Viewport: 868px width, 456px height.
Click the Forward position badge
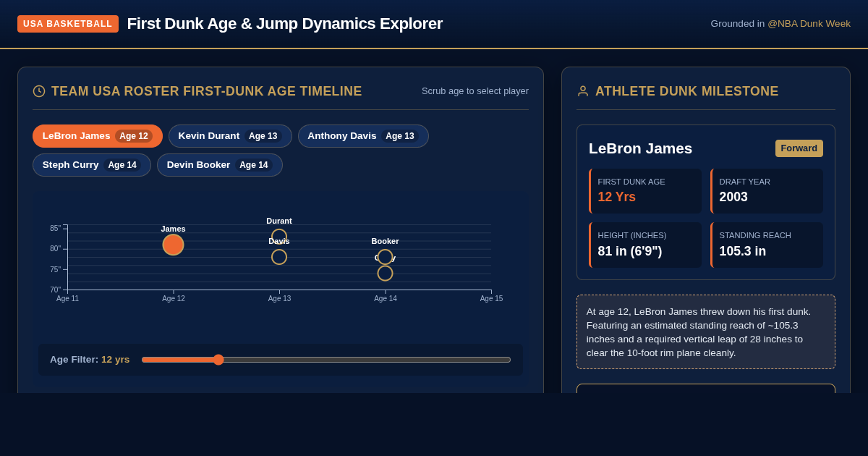[799, 148]
